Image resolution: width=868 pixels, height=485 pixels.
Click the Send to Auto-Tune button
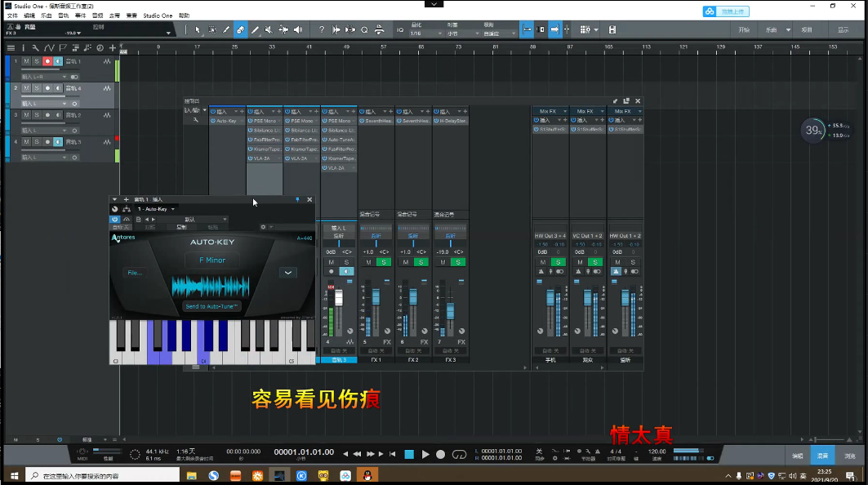click(x=212, y=306)
